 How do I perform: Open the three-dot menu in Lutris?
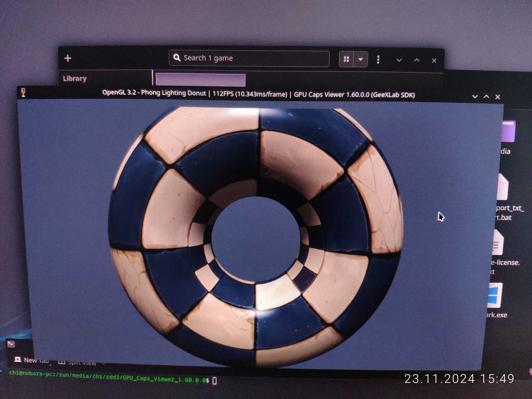point(378,60)
